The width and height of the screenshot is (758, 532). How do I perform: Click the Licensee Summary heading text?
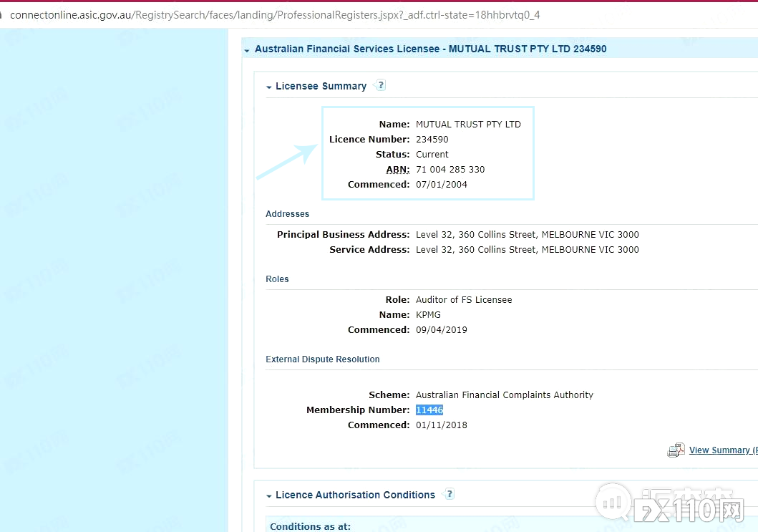[321, 86]
